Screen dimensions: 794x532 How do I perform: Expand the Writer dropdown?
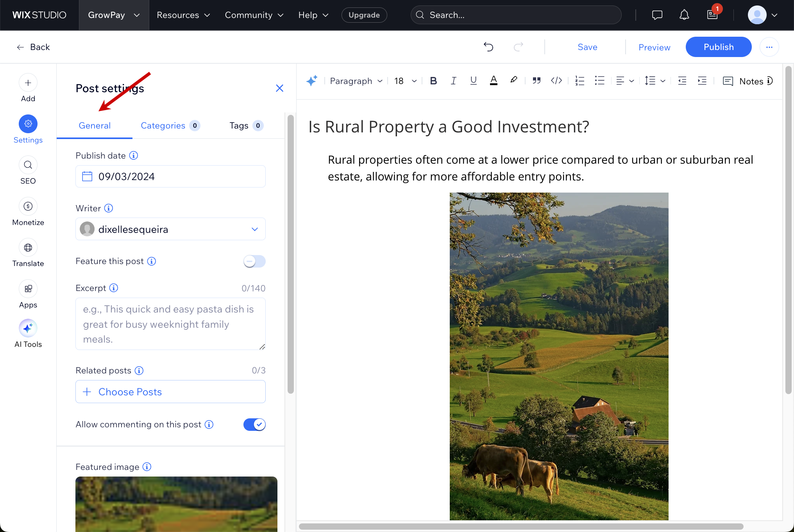pyautogui.click(x=170, y=229)
